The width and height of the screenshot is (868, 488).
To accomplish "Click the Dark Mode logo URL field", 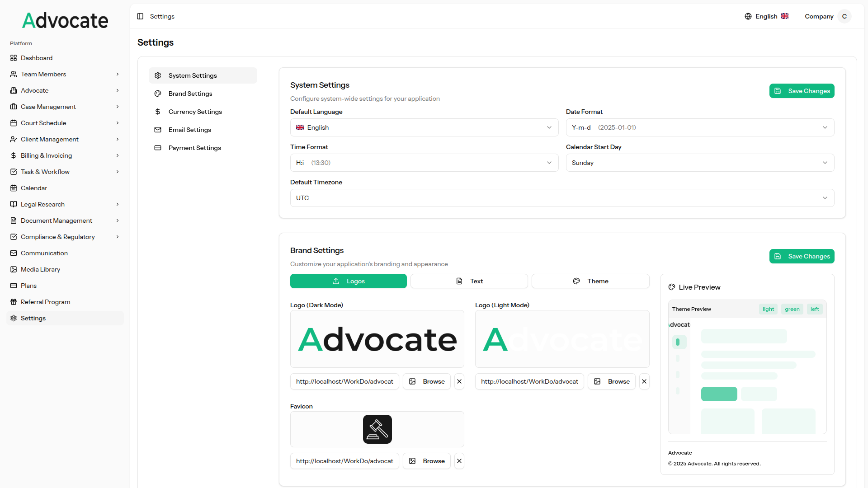I will (344, 381).
